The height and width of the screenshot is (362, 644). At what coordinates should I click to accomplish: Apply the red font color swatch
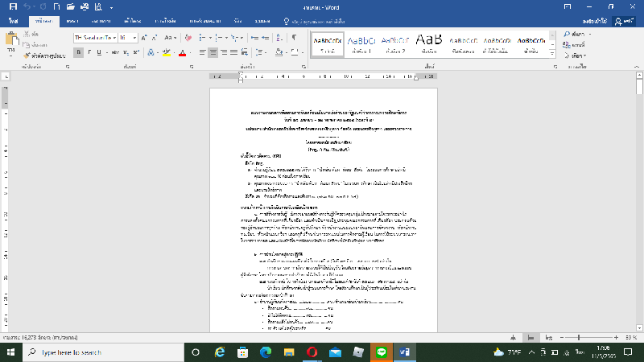182,52
